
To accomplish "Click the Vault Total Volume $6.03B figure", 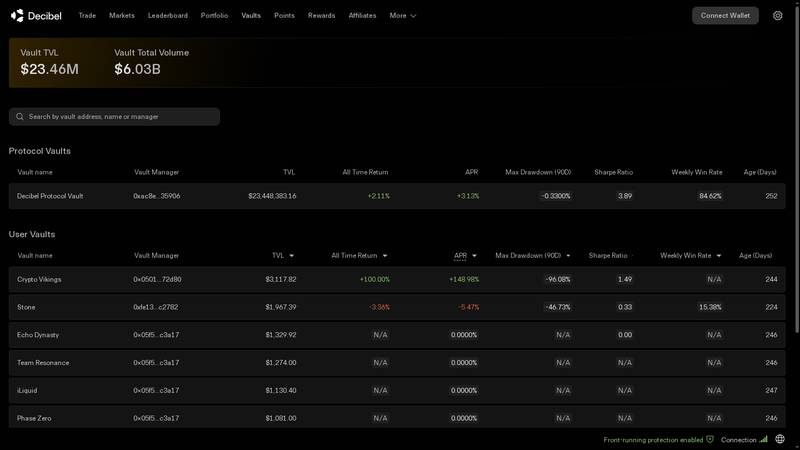I will (137, 69).
